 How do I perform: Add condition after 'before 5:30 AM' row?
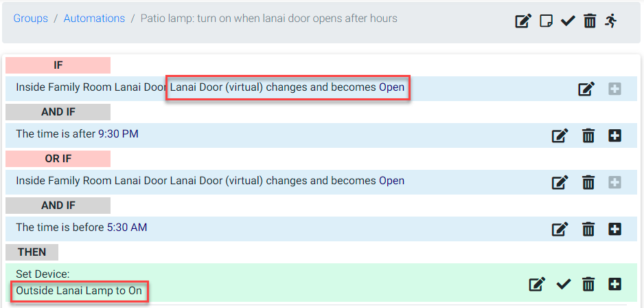[x=614, y=229]
